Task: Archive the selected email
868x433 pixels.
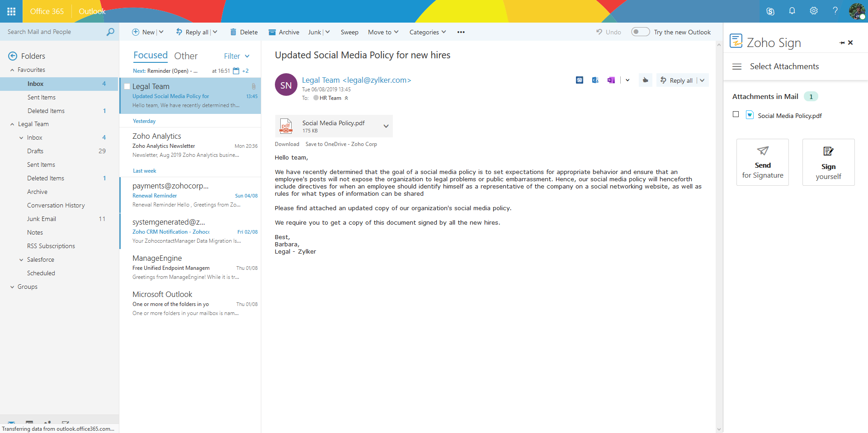Action: [x=284, y=32]
